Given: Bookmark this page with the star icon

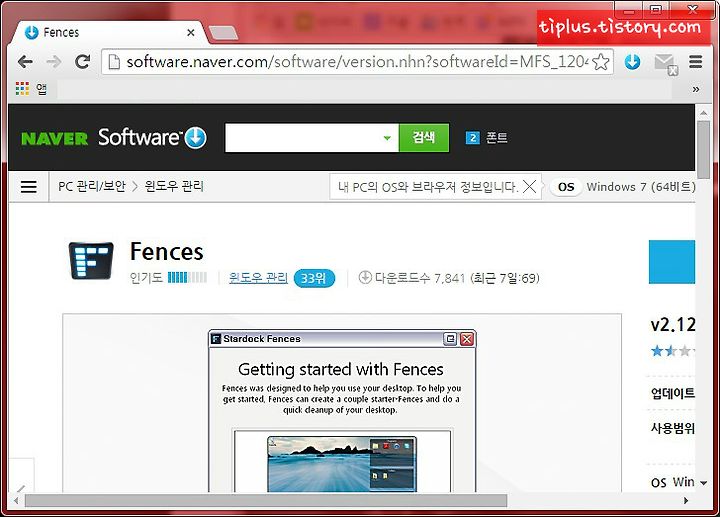Looking at the screenshot, I should (x=601, y=62).
